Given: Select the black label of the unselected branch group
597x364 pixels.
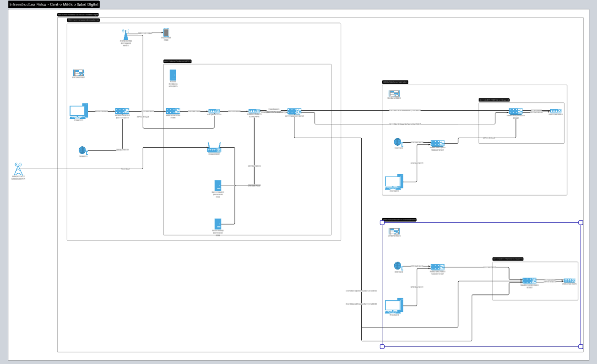Looking at the screenshot, I should click(395, 82).
